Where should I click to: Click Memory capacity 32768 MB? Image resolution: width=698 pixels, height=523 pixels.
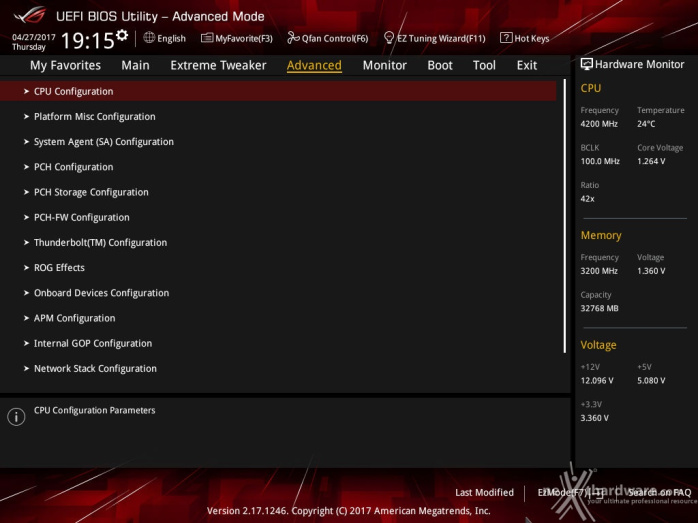[x=599, y=308]
